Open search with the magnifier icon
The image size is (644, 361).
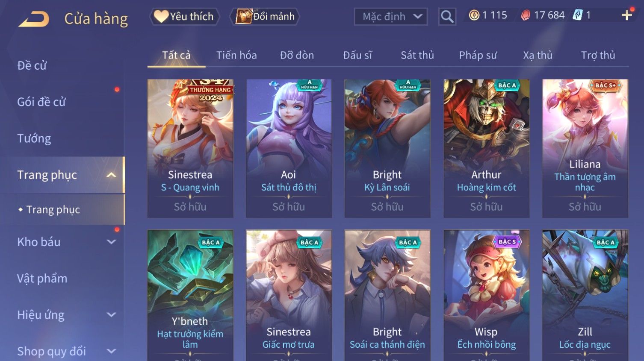coord(447,17)
